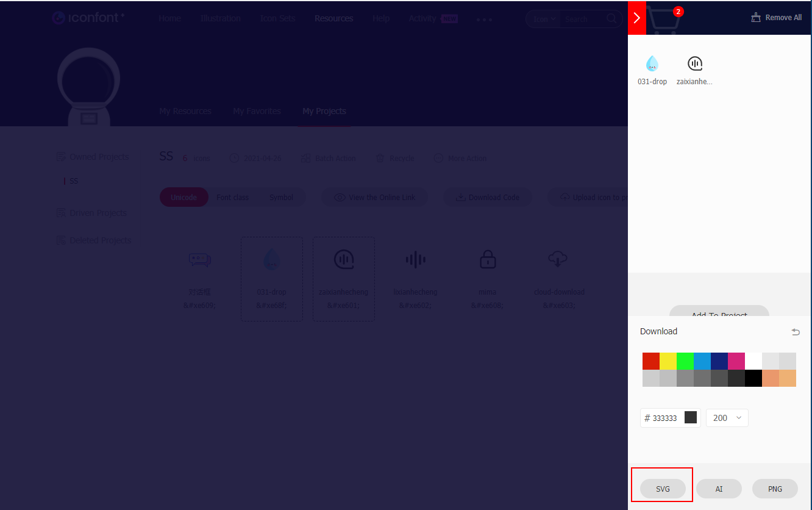Screen dimensions: 812x510
Task: Select the 031-drop icon in the cart
Action: pyautogui.click(x=652, y=70)
